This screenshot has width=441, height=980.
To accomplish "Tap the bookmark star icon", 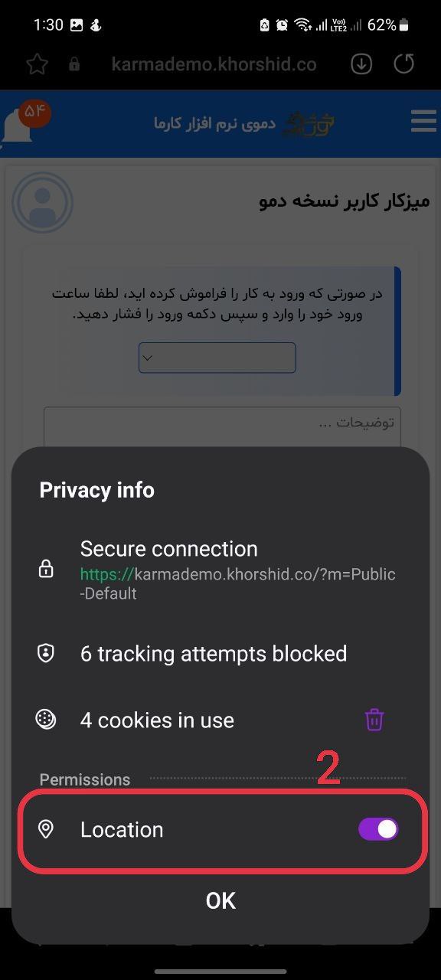I will pyautogui.click(x=37, y=64).
